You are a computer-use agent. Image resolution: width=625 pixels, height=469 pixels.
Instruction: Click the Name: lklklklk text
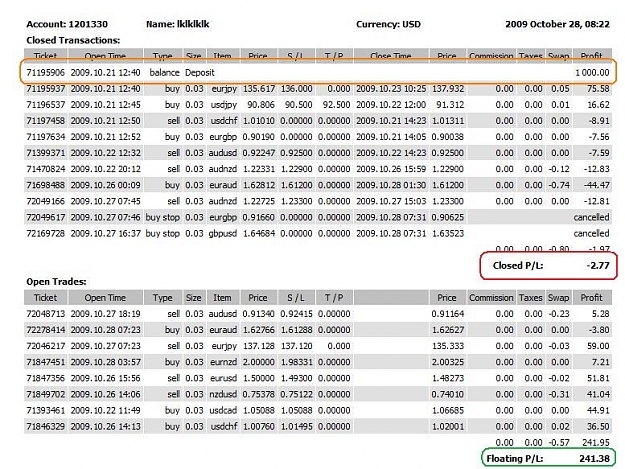point(177,24)
